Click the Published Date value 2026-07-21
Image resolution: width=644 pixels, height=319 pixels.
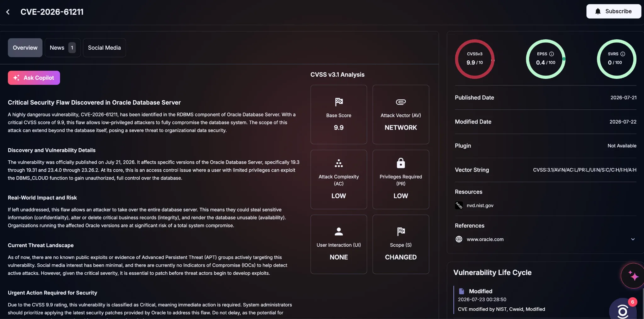[623, 98]
